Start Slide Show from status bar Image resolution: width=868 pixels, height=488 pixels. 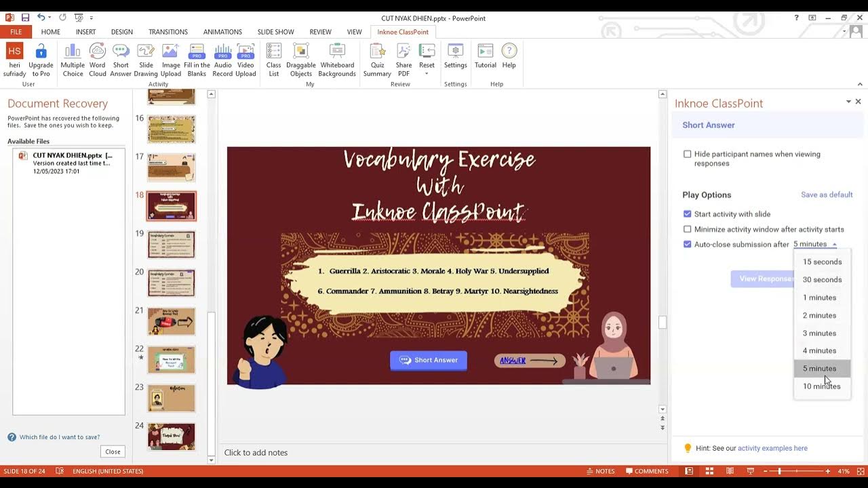(750, 471)
